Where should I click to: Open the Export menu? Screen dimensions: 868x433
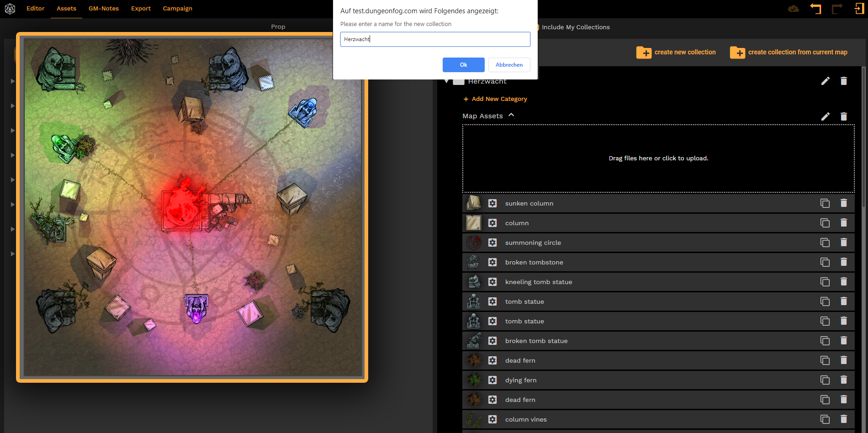coord(141,9)
